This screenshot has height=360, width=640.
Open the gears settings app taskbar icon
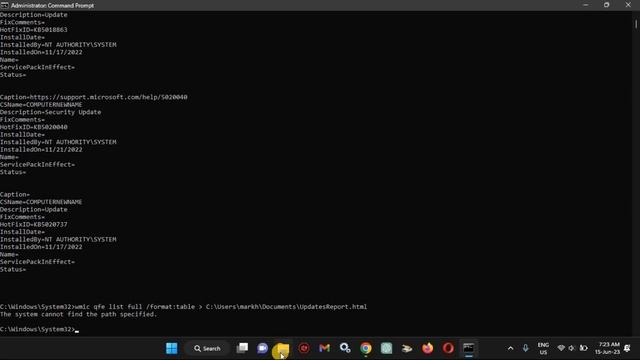click(345, 348)
